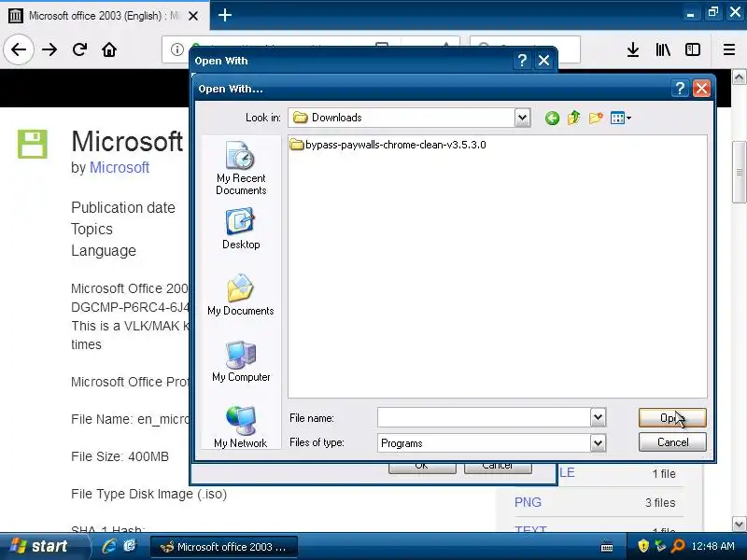
Task: Go back in the browser
Action: click(x=19, y=49)
